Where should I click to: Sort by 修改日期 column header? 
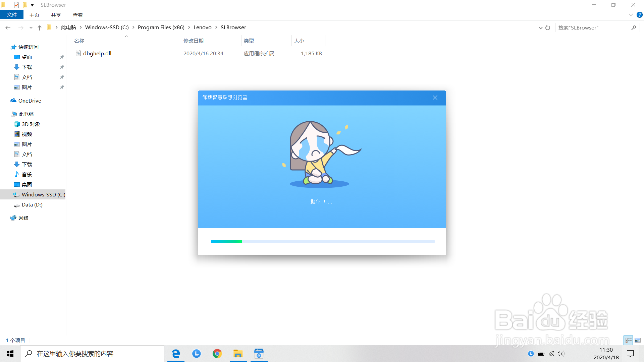194,41
